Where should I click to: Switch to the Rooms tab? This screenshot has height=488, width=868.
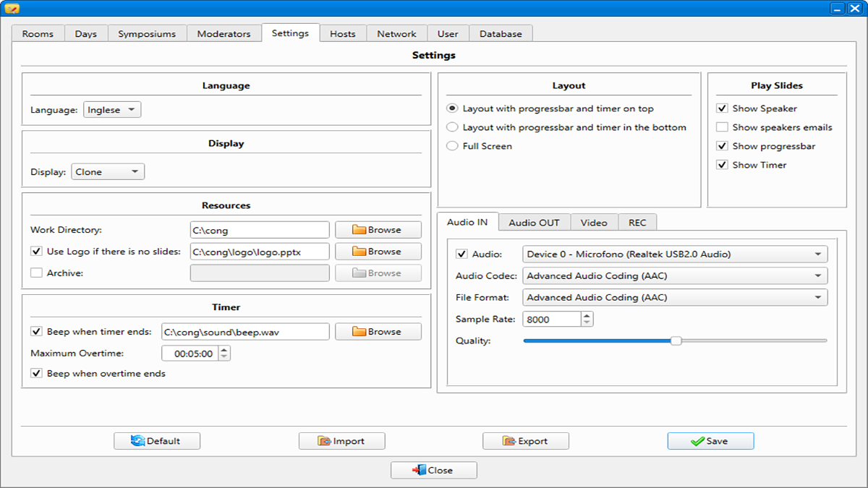[38, 34]
